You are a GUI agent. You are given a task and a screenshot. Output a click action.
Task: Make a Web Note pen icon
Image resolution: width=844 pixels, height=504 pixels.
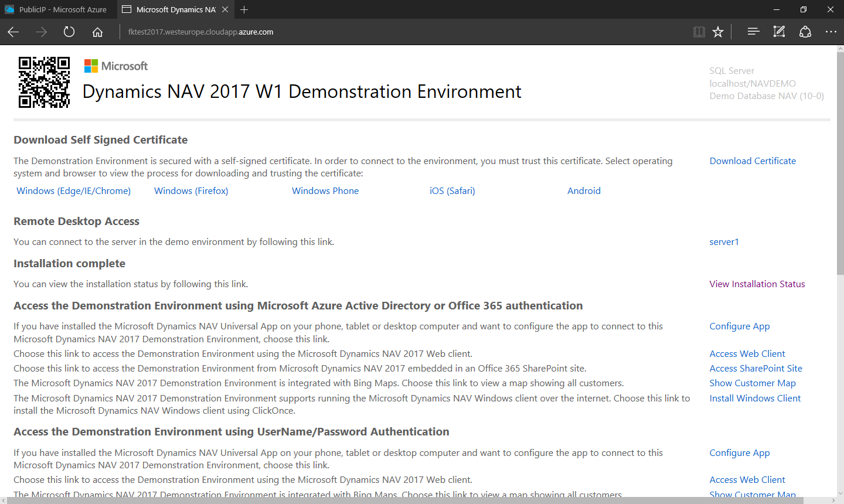[x=779, y=32]
